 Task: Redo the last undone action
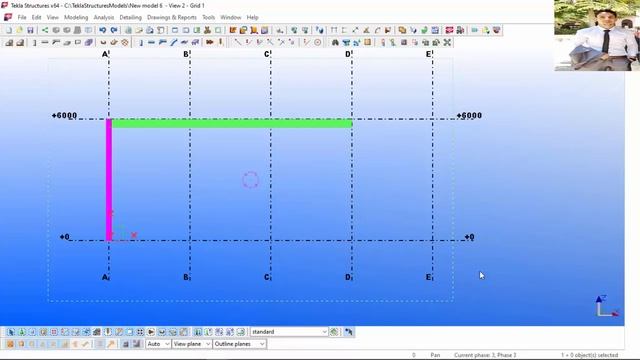(114, 30)
